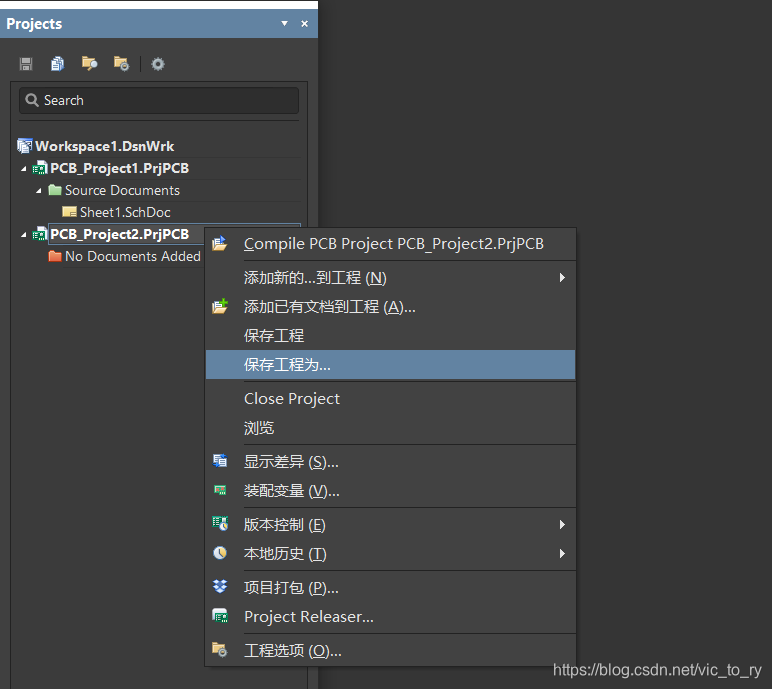Select Sheet1.SchDoc in the tree
Screen dimensions: 772x689
click(125, 212)
